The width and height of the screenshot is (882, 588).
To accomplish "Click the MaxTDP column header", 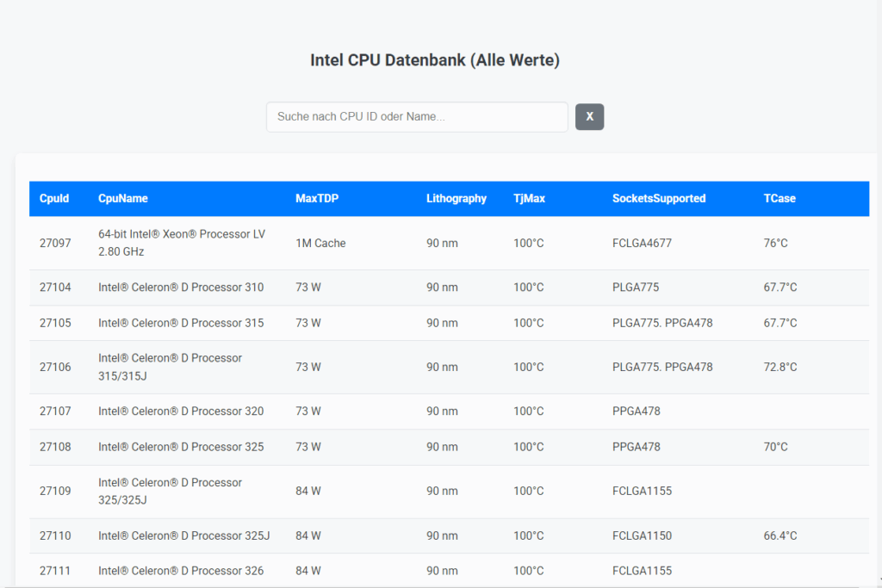I will click(317, 198).
